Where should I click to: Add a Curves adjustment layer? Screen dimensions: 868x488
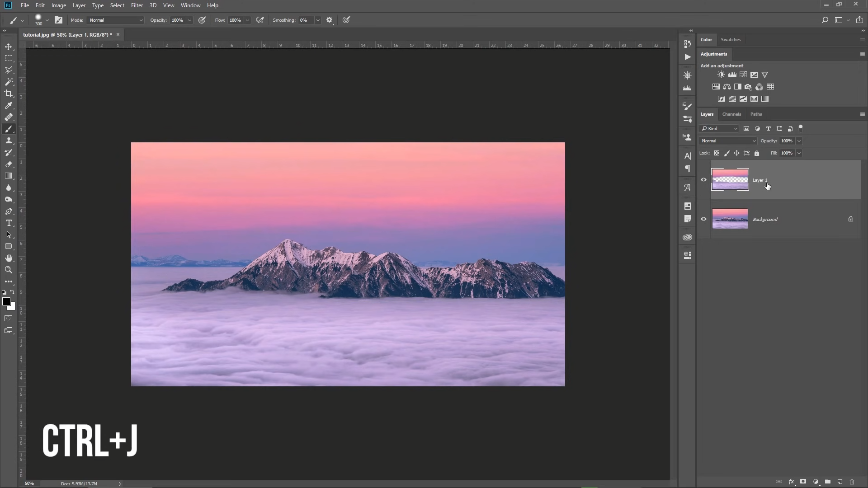click(743, 75)
